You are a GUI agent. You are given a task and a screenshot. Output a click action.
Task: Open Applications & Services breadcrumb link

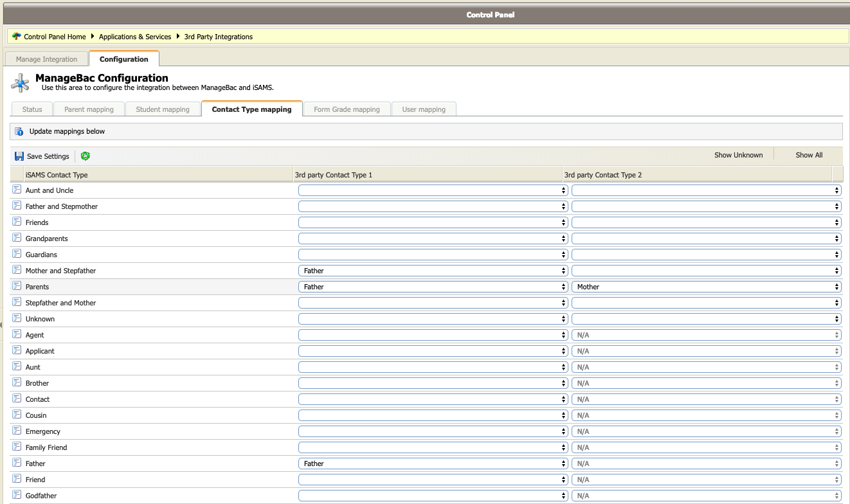click(135, 37)
